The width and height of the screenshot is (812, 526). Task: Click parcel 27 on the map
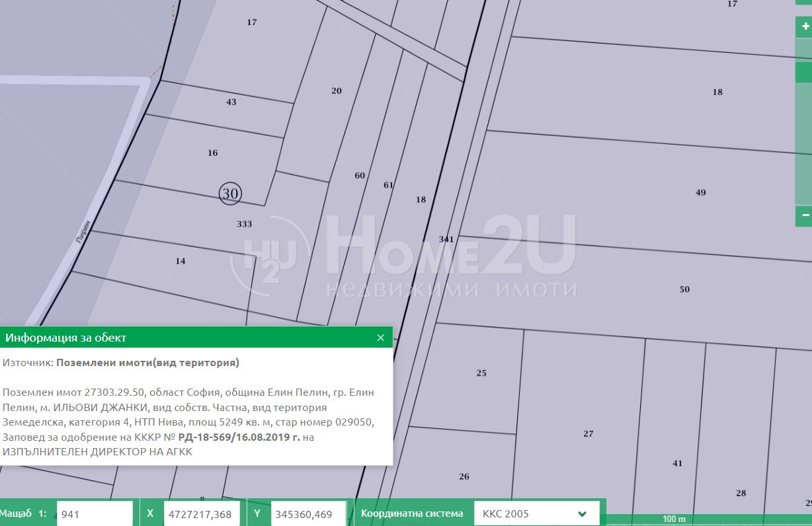(x=588, y=433)
